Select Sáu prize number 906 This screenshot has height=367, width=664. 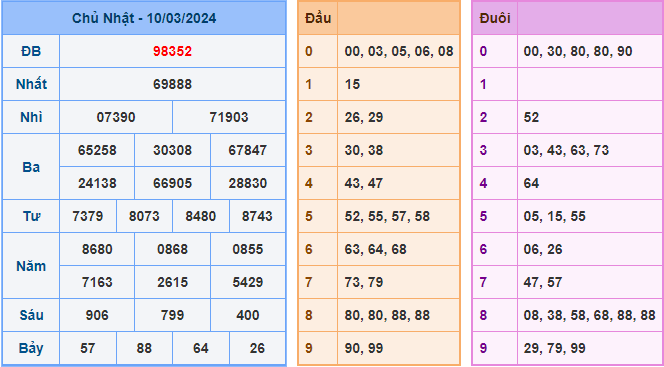97,315
